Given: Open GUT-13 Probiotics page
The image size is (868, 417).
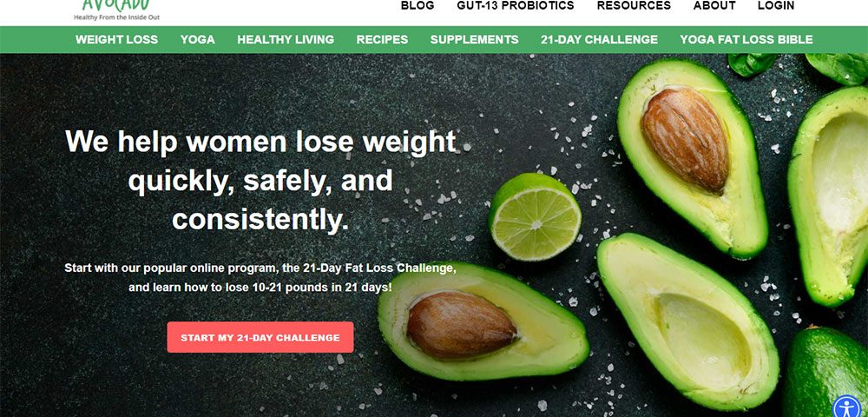Looking at the screenshot, I should click(516, 5).
